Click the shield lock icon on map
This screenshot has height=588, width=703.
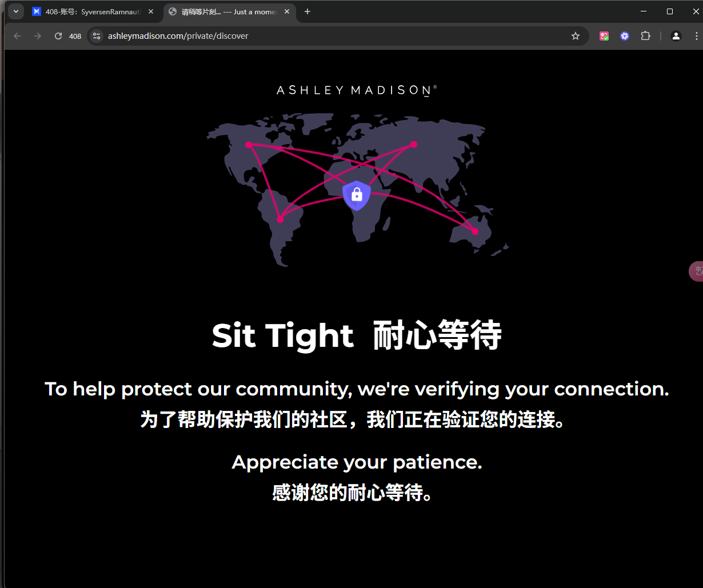357,195
